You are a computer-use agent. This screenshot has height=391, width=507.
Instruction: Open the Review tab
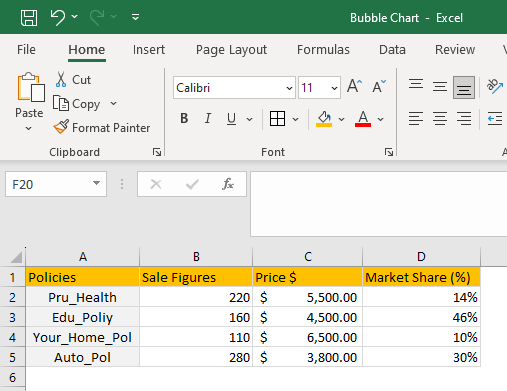(455, 50)
